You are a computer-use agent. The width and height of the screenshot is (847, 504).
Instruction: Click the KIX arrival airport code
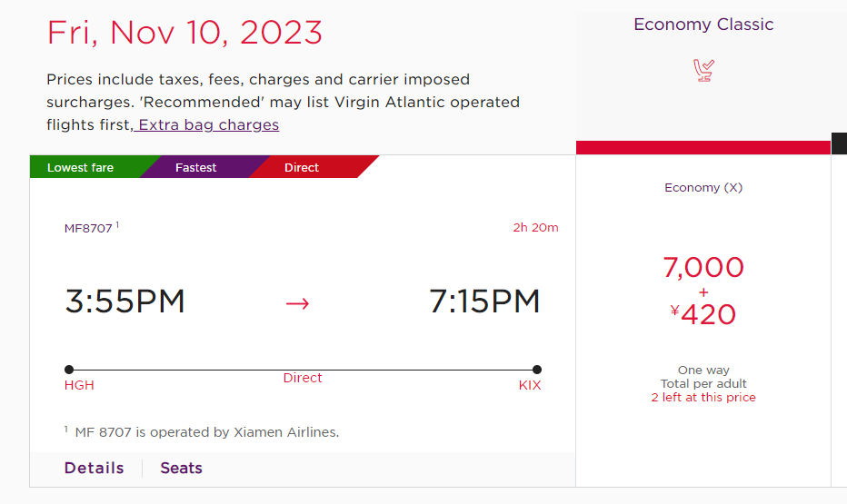(x=529, y=385)
